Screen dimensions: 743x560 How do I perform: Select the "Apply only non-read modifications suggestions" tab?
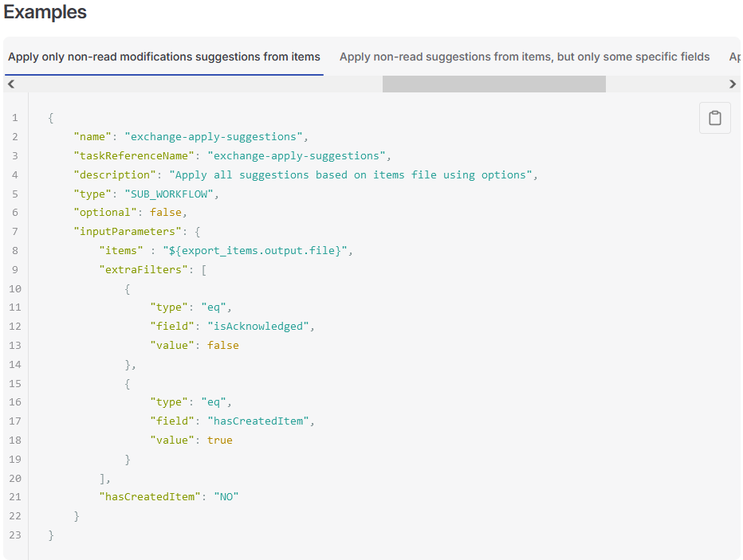coord(163,57)
